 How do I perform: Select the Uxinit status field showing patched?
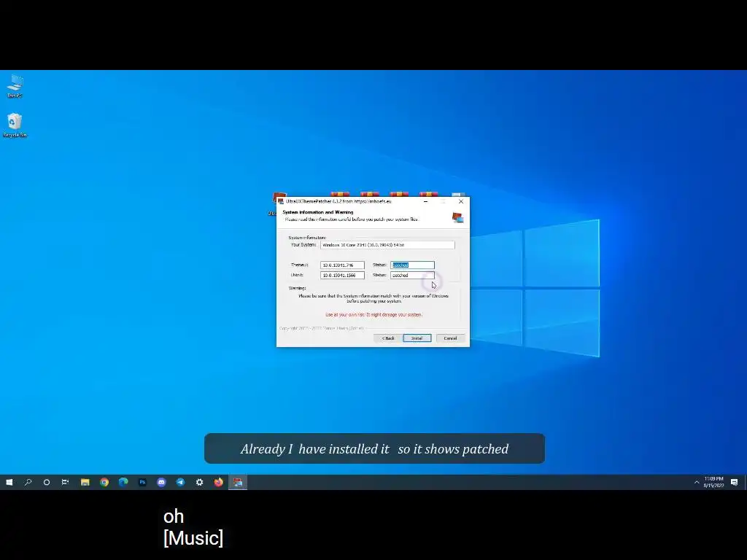tap(412, 275)
